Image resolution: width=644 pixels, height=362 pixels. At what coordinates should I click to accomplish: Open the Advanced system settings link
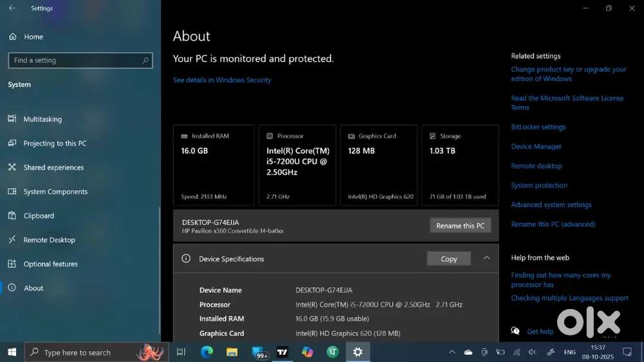coord(551,205)
